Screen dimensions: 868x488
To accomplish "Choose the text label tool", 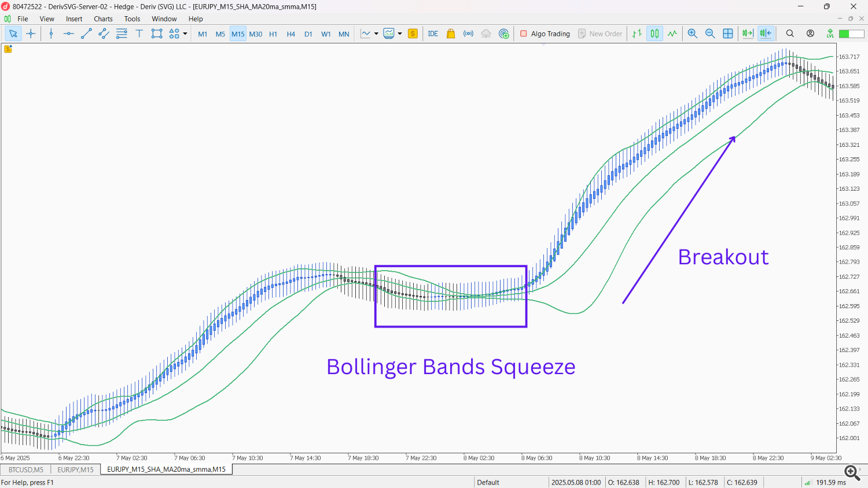I will (x=139, y=34).
